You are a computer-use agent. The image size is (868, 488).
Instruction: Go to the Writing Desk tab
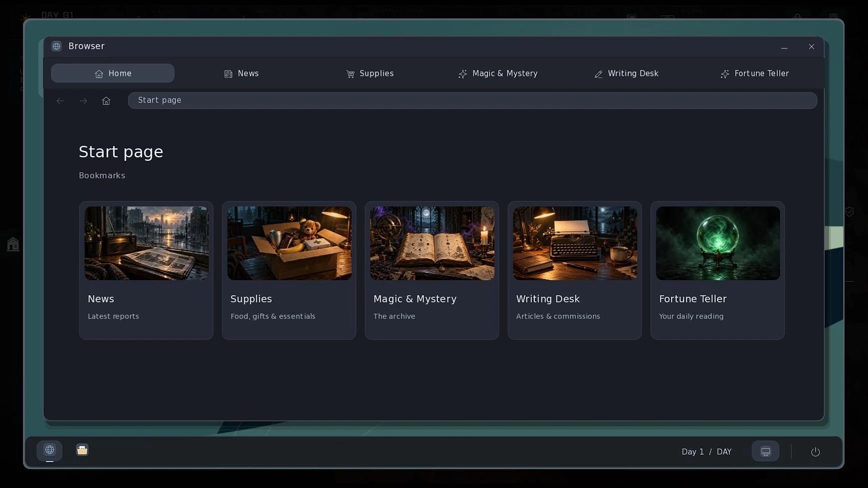[626, 73]
